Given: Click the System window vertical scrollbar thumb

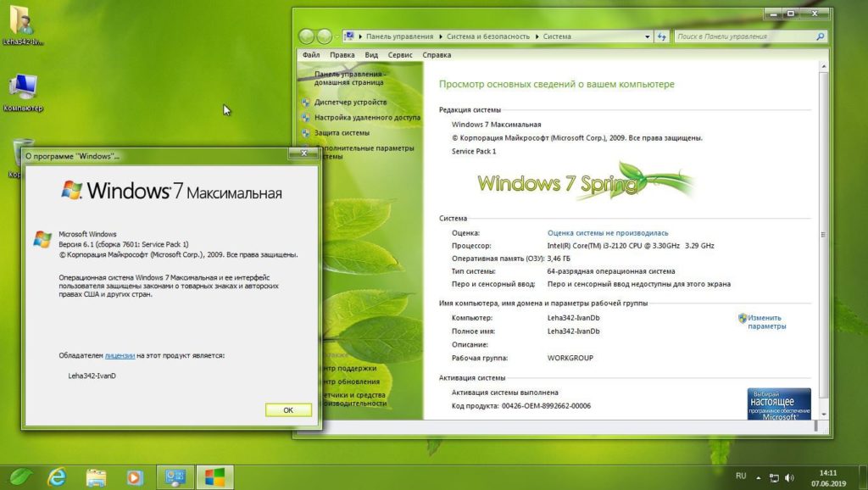Looking at the screenshot, I should [824, 235].
